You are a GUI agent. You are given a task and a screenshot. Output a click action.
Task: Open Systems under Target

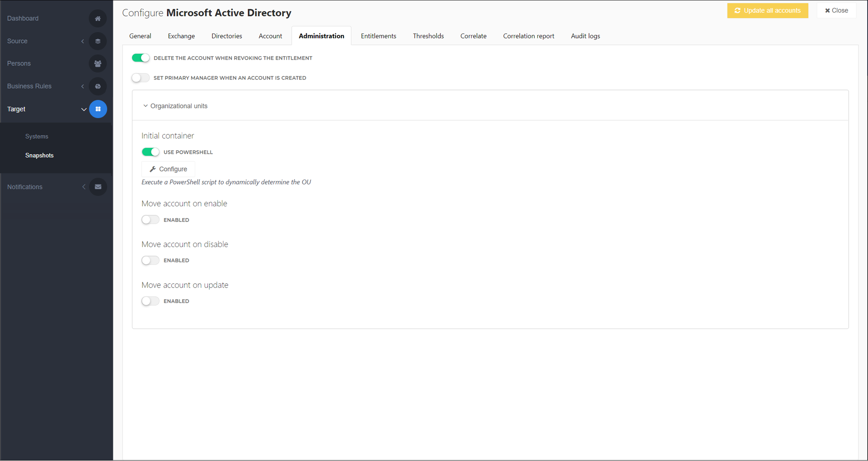37,137
